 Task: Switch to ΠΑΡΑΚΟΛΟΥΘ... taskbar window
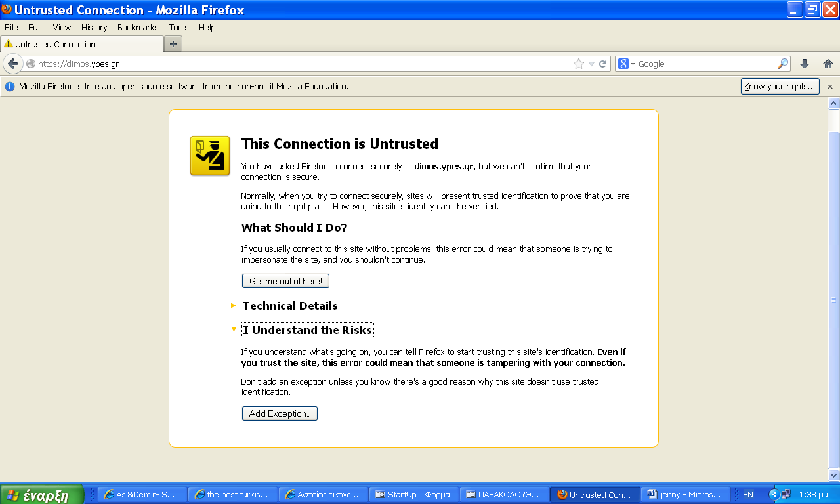point(504,495)
